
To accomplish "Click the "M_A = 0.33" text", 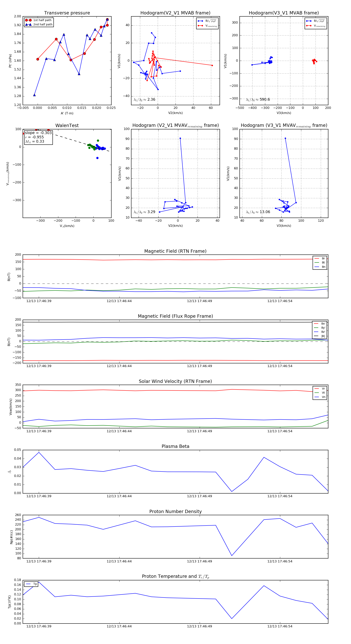I will tap(35, 141).
